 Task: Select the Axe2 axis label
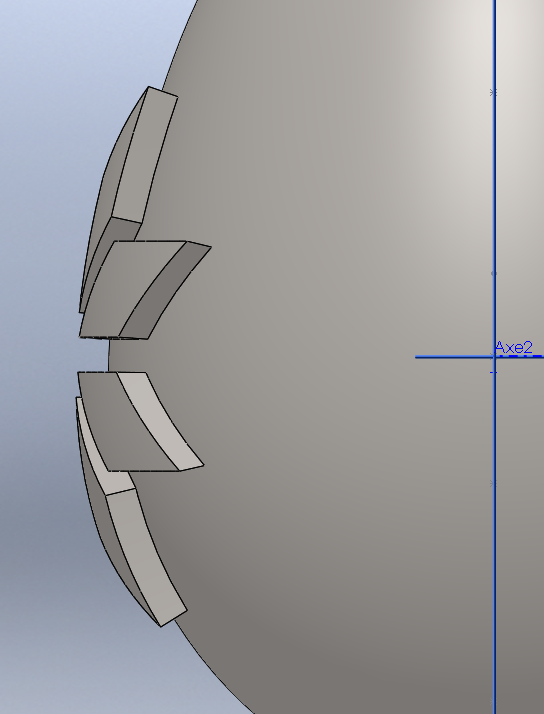coord(513,347)
